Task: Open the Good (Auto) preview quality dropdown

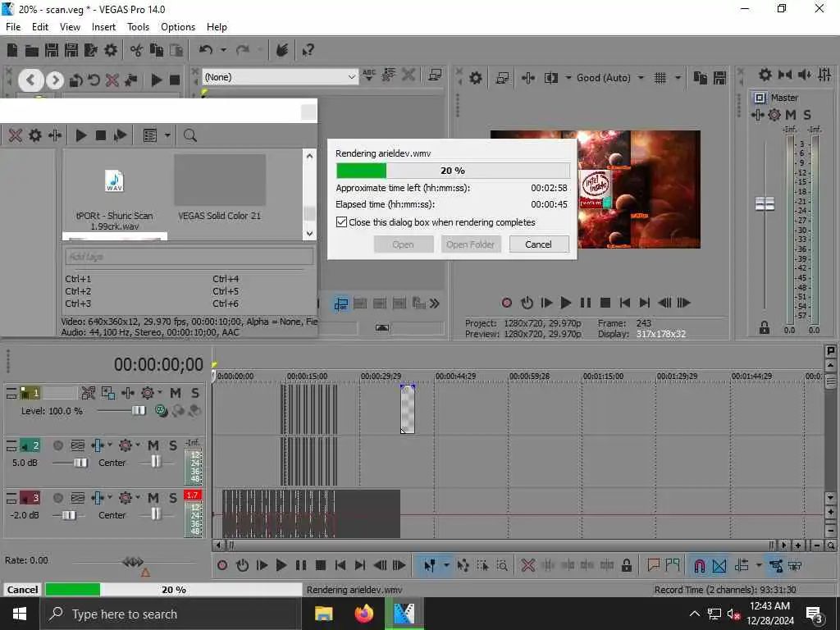Action: [609, 78]
